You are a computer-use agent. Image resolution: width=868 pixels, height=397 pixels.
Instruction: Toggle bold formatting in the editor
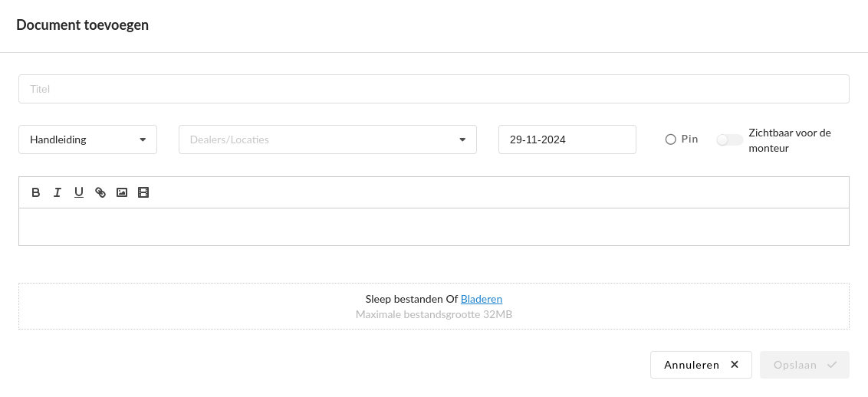click(35, 192)
